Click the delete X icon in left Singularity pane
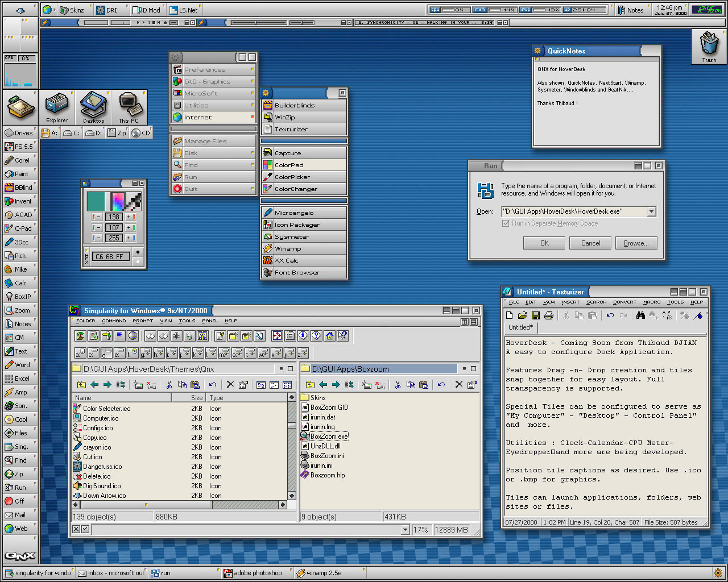 pos(230,385)
